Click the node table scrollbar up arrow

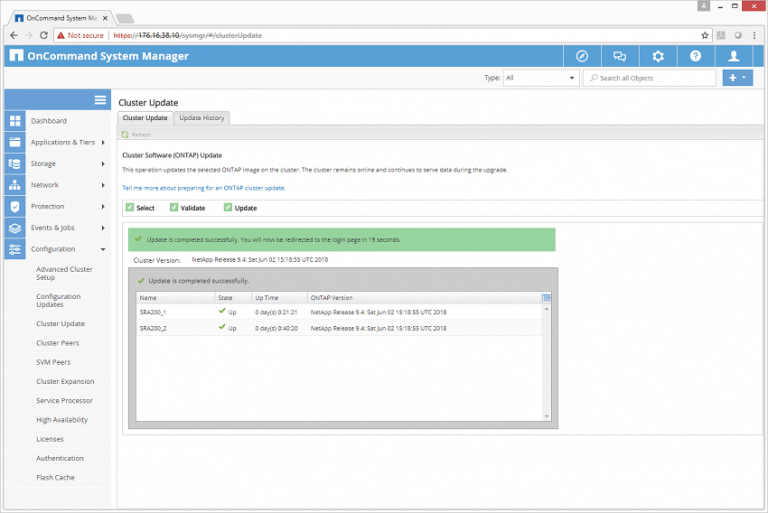point(547,309)
